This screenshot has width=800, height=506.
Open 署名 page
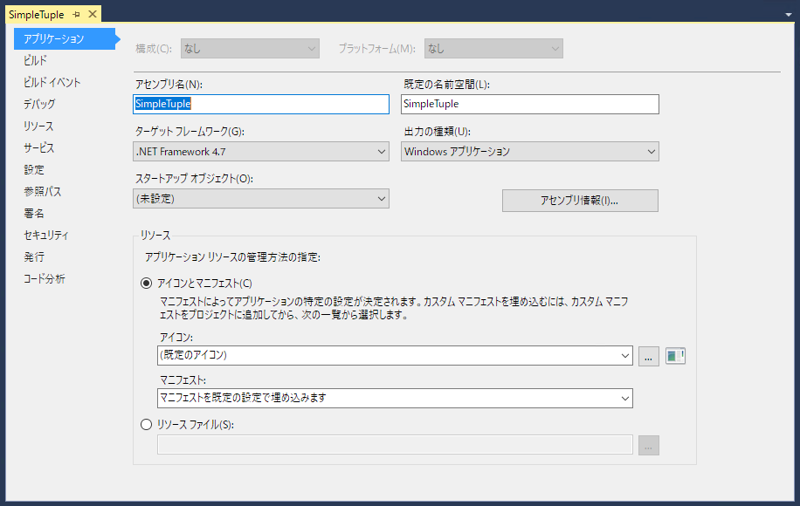point(34,213)
